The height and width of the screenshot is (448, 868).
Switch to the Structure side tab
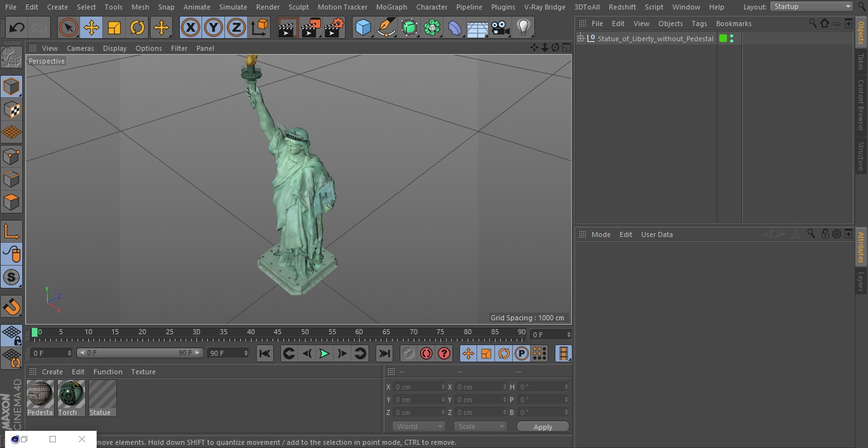point(861,156)
